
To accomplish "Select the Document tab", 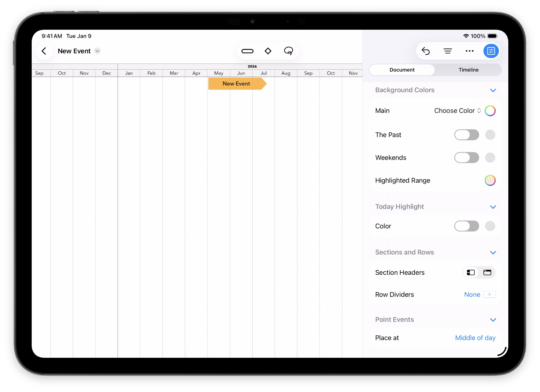I will pos(402,70).
